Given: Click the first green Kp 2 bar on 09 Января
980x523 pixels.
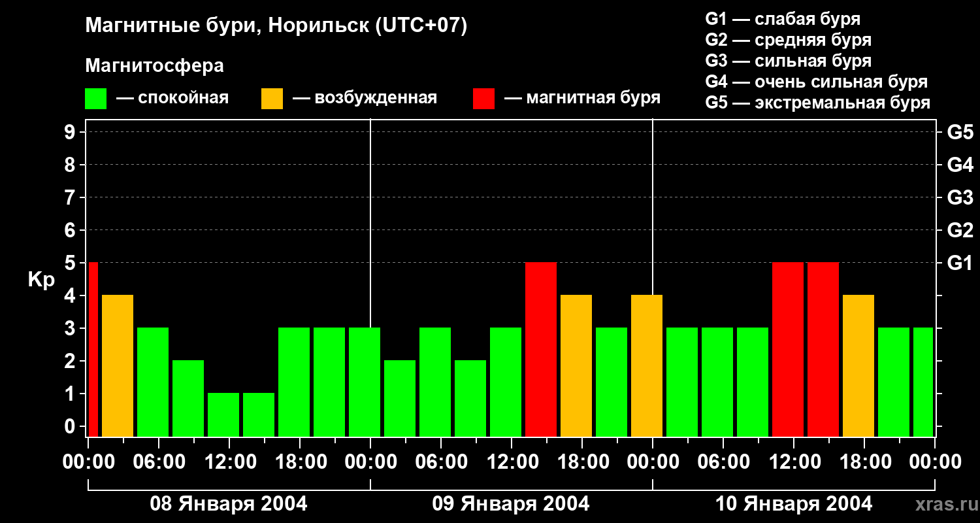Looking at the screenshot, I should pyautogui.click(x=400, y=398).
